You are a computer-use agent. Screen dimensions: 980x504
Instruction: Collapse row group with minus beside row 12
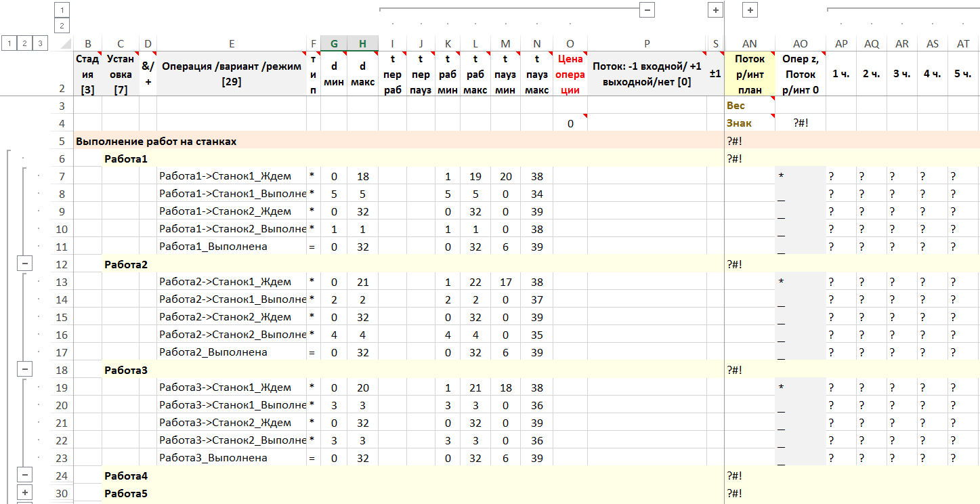click(x=24, y=264)
